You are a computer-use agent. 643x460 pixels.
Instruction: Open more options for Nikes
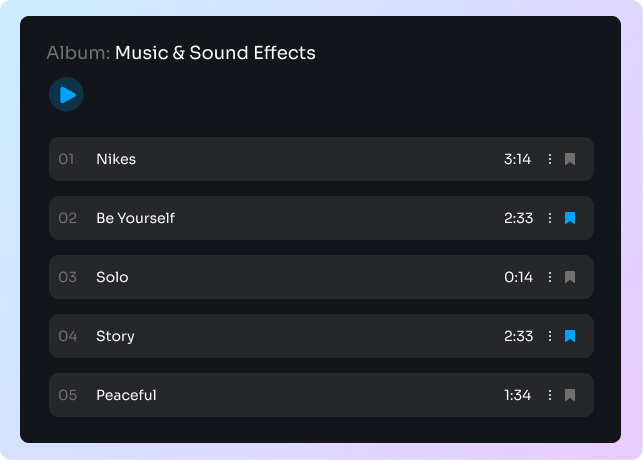click(x=549, y=159)
